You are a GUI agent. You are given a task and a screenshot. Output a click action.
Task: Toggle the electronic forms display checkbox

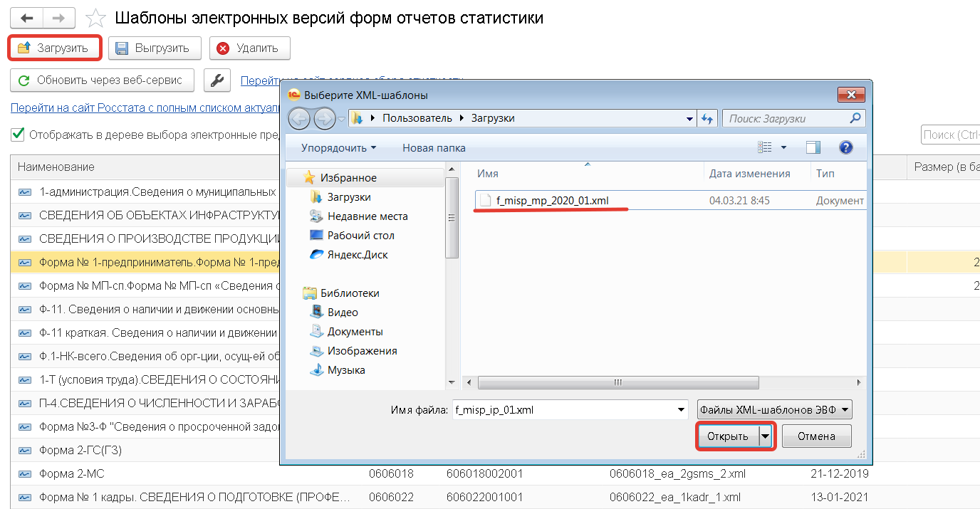17,135
